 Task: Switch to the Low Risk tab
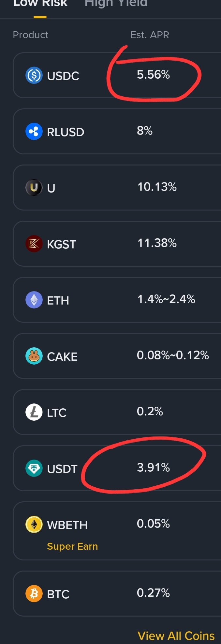click(x=40, y=4)
